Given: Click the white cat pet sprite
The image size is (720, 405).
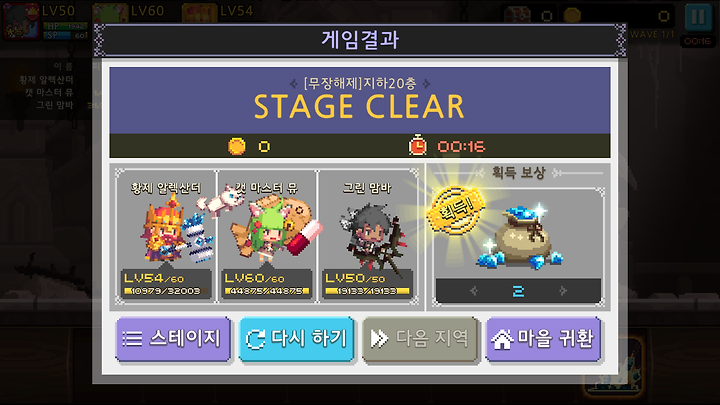Looking at the screenshot, I should pyautogui.click(x=221, y=201).
